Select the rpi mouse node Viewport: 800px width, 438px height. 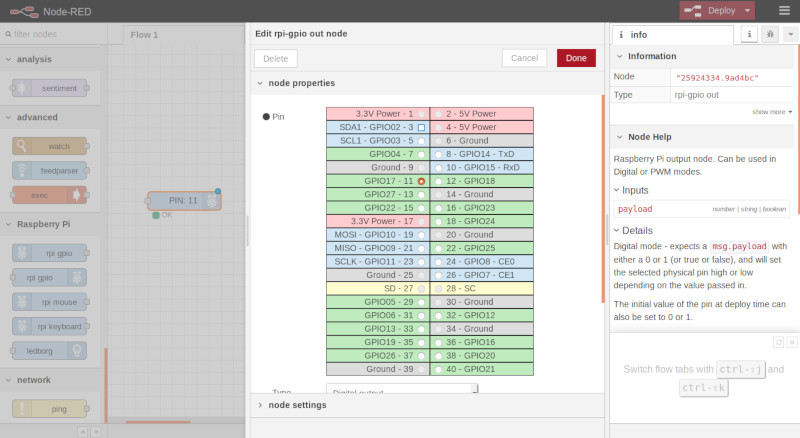(49, 302)
